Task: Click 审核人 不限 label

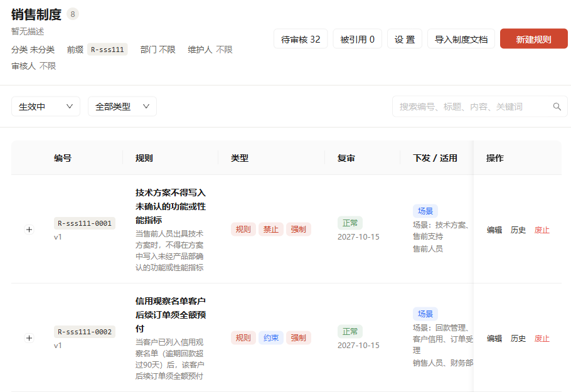Action: (33, 66)
